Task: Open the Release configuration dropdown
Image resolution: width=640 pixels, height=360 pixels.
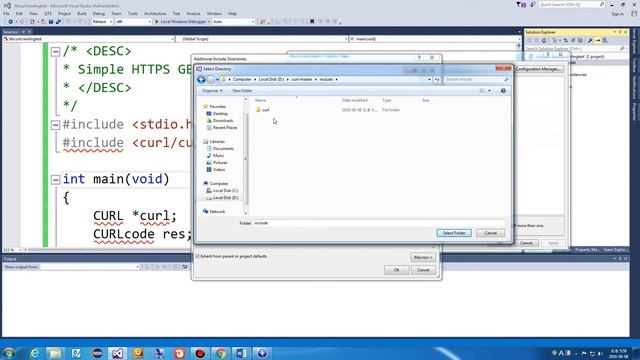Action: (102, 22)
